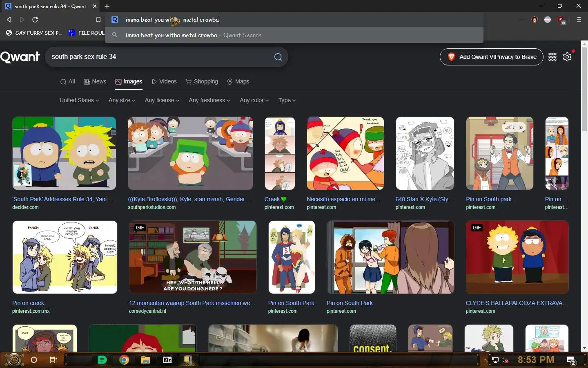Click 'South Park' Addresses Rule 34 title
The height and width of the screenshot is (368, 588).
[63, 199]
